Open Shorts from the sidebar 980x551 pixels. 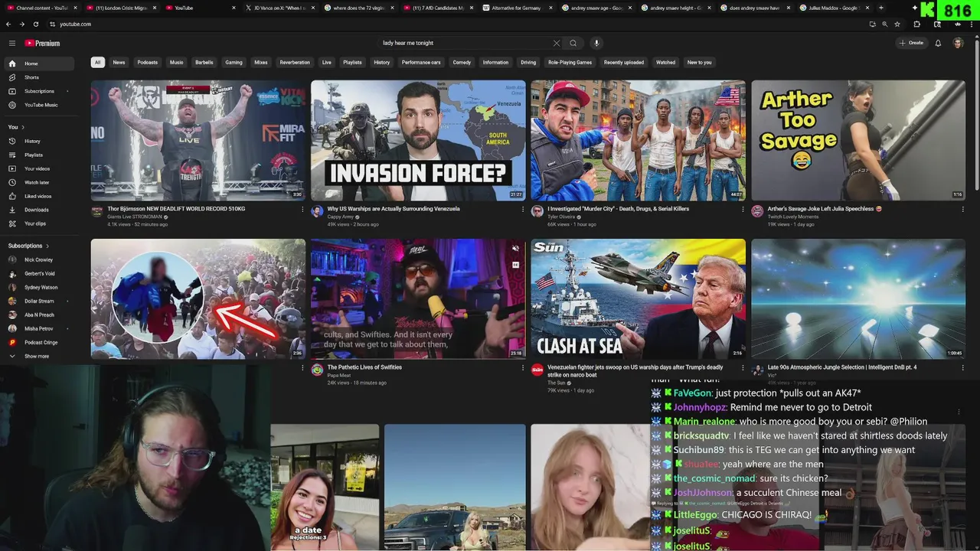click(40, 77)
